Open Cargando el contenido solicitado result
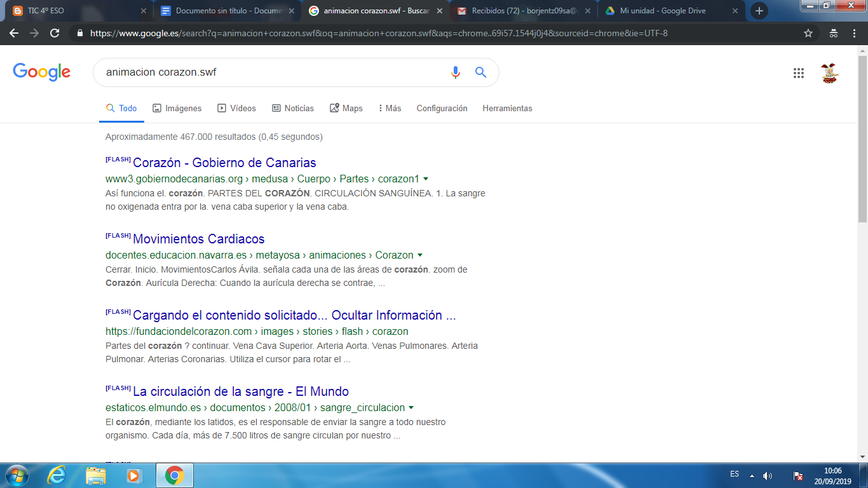The width and height of the screenshot is (868, 488). [294, 315]
